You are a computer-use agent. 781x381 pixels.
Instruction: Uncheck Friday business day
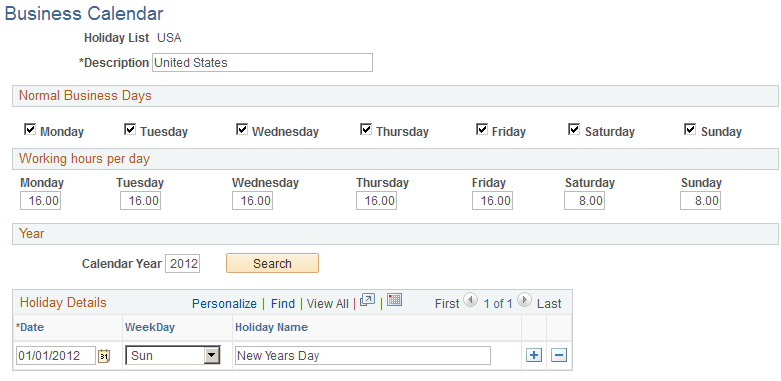[482, 130]
